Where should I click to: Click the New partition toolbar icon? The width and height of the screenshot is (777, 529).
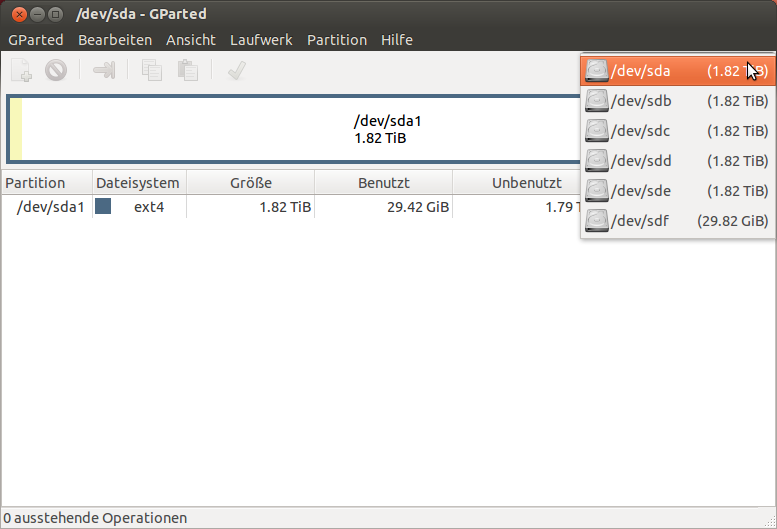(x=21, y=70)
